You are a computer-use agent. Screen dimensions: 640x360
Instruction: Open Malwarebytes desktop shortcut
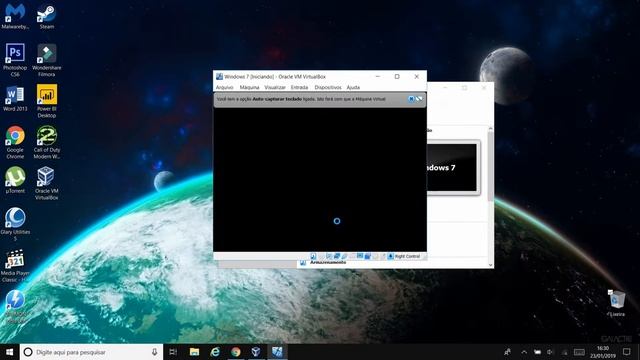(15, 16)
